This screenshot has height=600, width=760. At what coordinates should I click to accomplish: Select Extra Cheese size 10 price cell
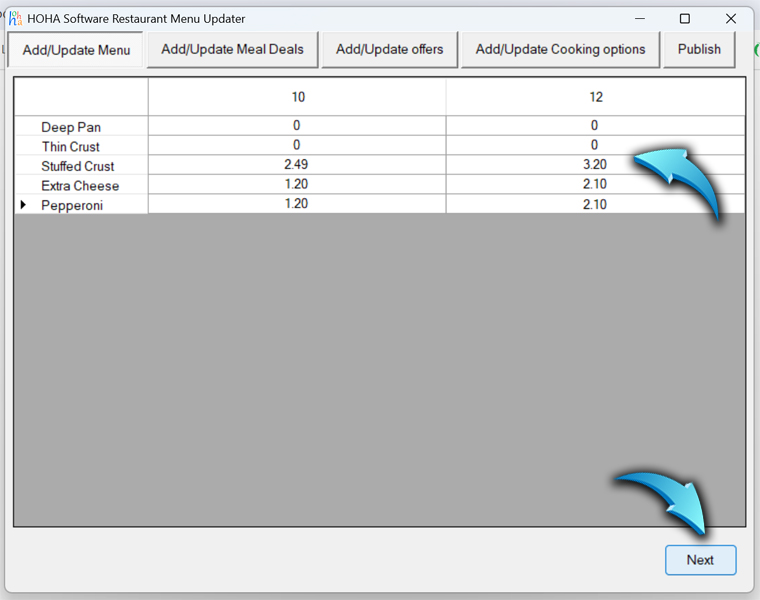pos(297,185)
